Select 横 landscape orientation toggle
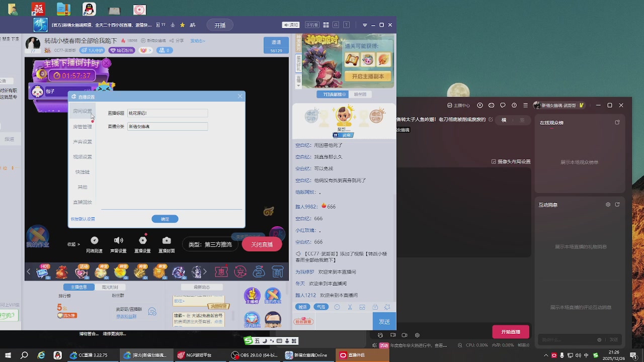The image size is (644, 362). tap(504, 120)
